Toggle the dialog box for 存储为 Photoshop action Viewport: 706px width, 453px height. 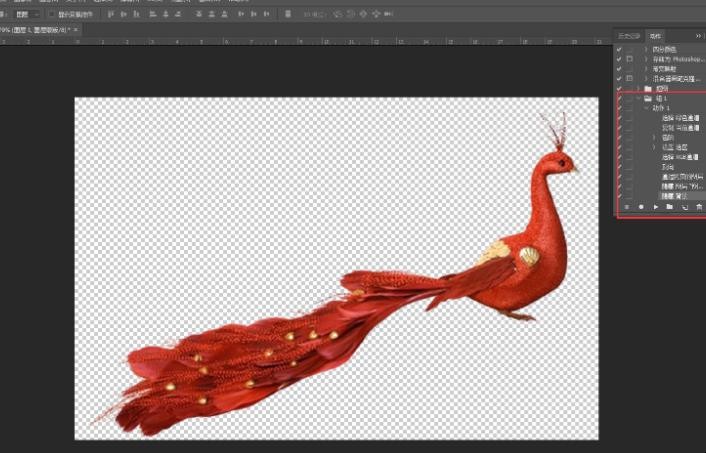click(629, 59)
